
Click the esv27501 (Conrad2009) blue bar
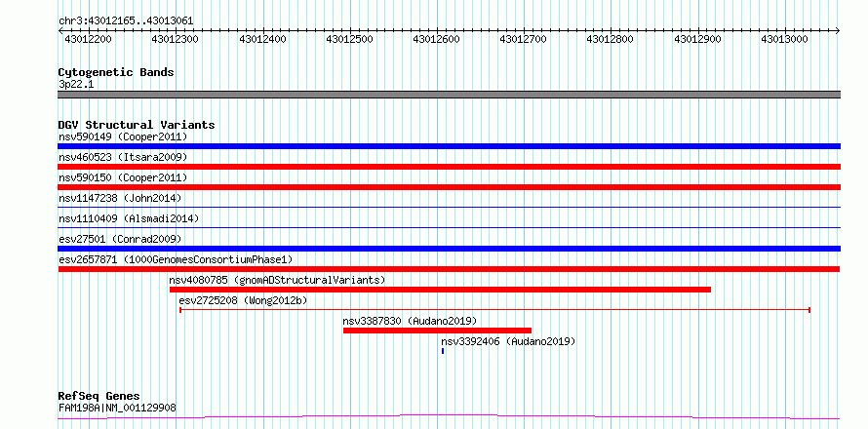pos(449,249)
